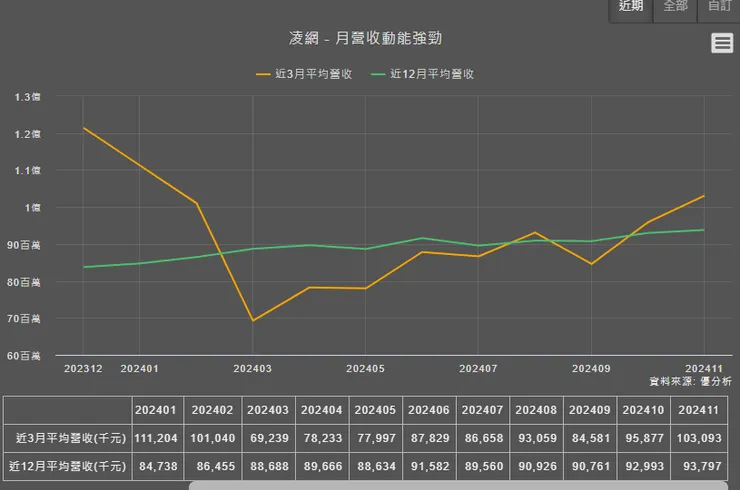Click the 202401 column header
This screenshot has width=740, height=490.
point(156,410)
